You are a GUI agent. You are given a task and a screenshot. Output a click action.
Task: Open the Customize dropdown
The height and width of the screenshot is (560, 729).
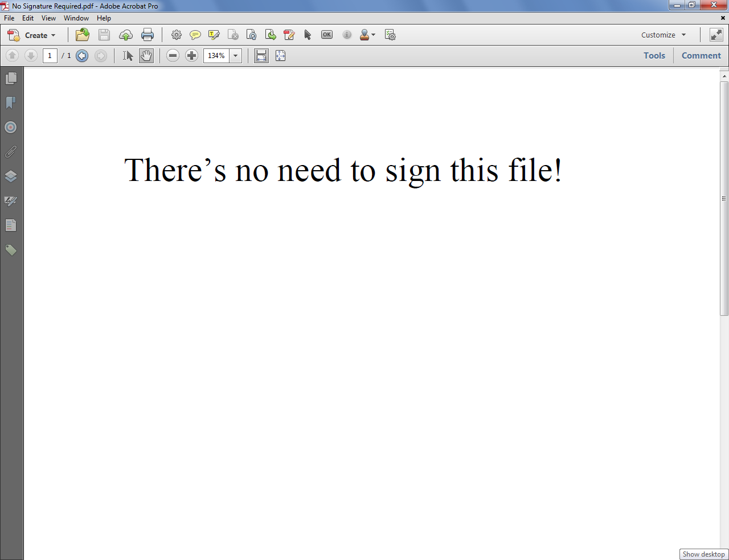662,35
